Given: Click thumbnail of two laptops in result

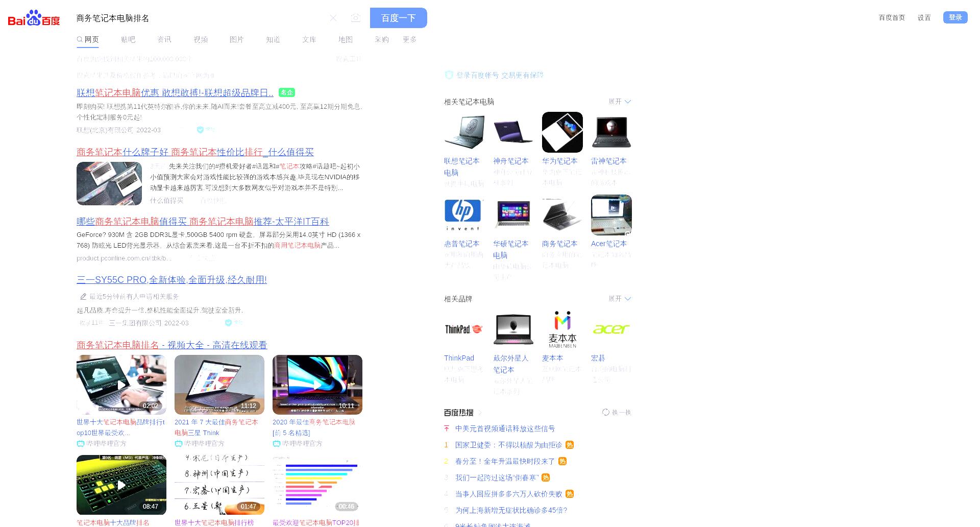Looking at the screenshot, I should [109, 183].
